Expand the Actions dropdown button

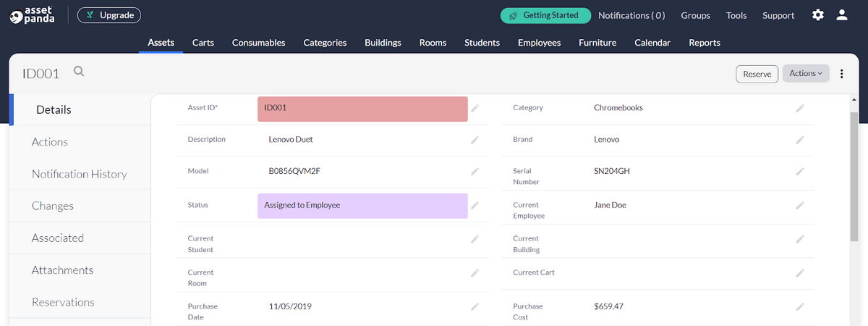click(806, 73)
